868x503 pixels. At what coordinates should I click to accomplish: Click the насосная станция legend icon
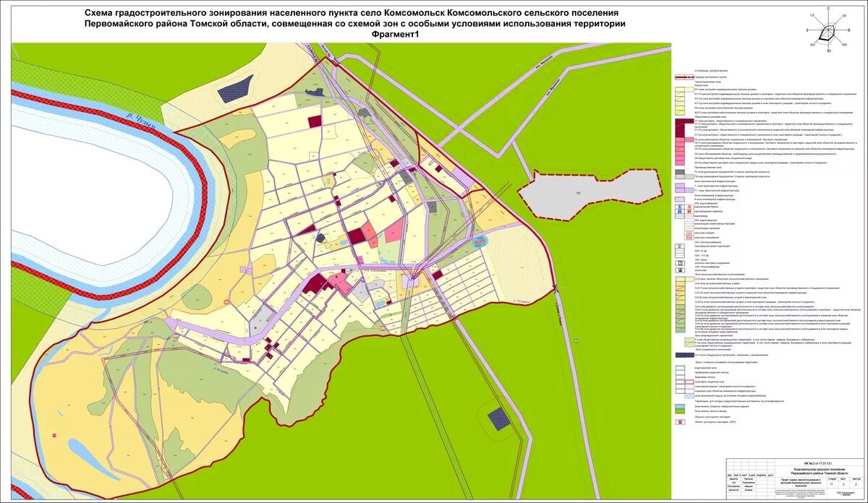coord(689,233)
